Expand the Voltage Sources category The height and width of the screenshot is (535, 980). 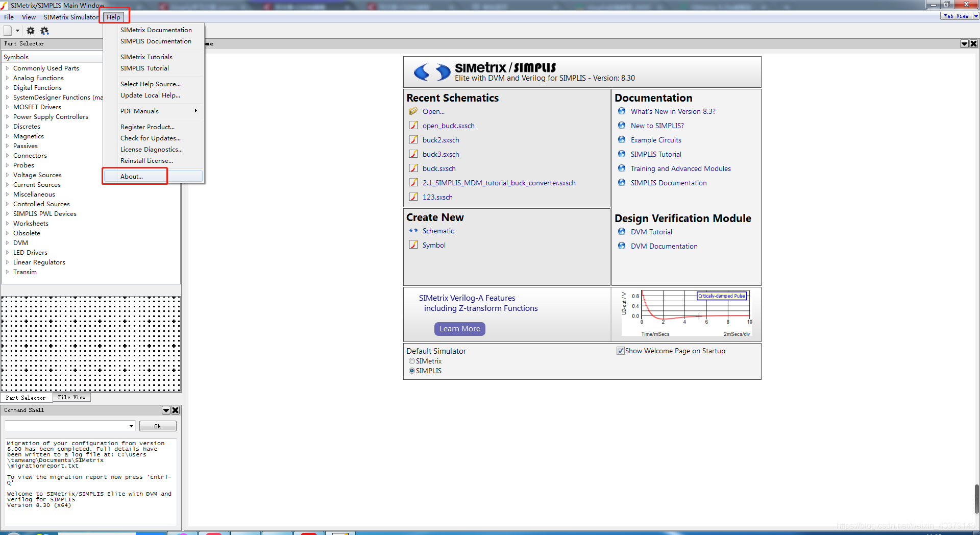(x=7, y=175)
